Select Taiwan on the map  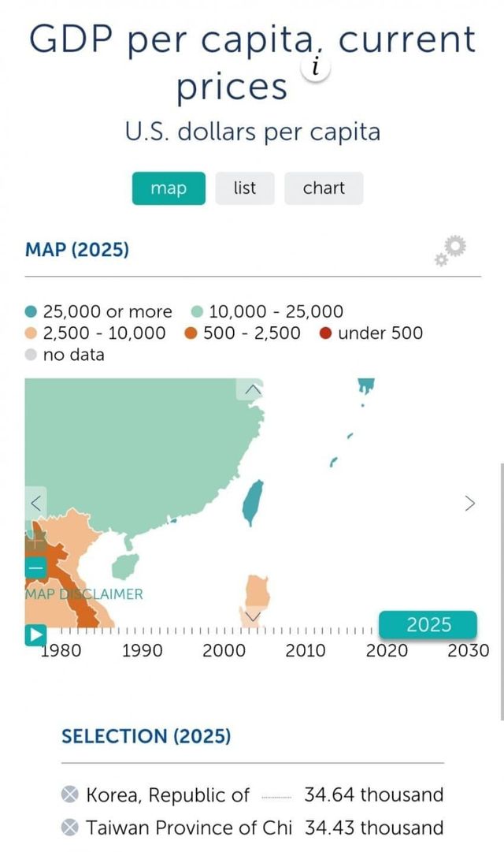[250, 502]
